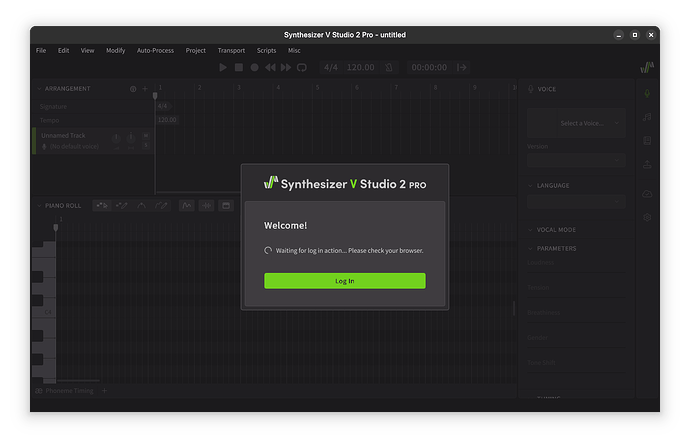Viewport: 690px width, 445px height.
Task: Select the pitch curve pencil tool
Action: point(161,206)
